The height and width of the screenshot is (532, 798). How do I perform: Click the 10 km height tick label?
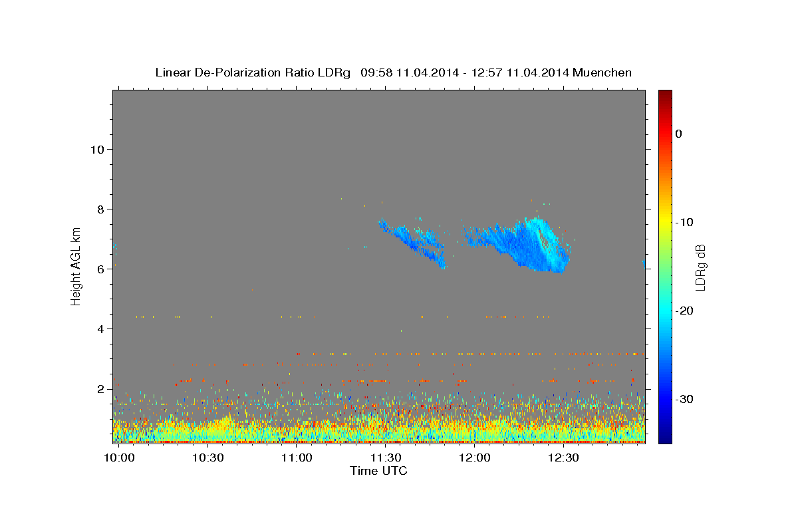pos(98,149)
